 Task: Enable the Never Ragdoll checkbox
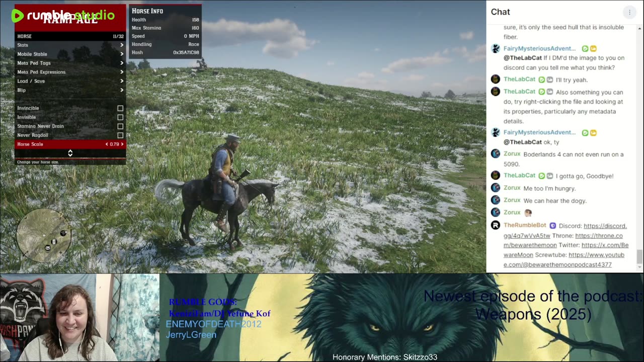[x=120, y=135]
